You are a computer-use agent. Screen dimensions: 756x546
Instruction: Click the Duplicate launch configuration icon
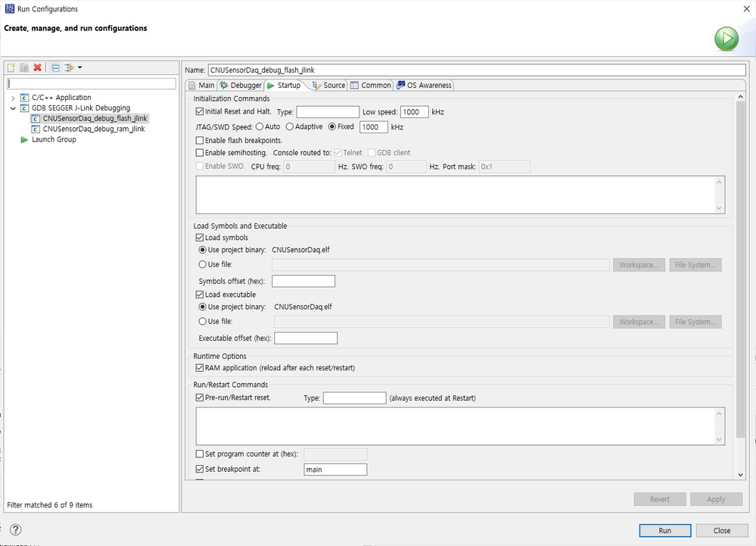point(23,68)
